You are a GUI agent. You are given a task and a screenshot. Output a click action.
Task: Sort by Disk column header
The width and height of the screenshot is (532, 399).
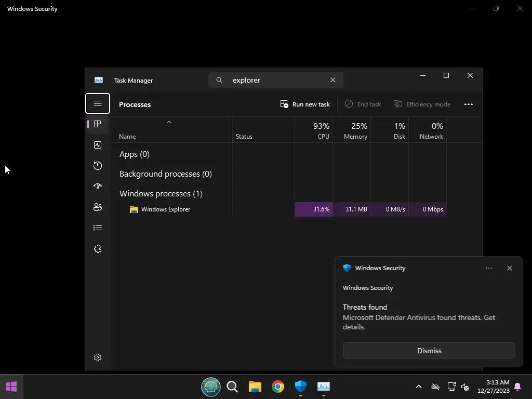(x=390, y=130)
